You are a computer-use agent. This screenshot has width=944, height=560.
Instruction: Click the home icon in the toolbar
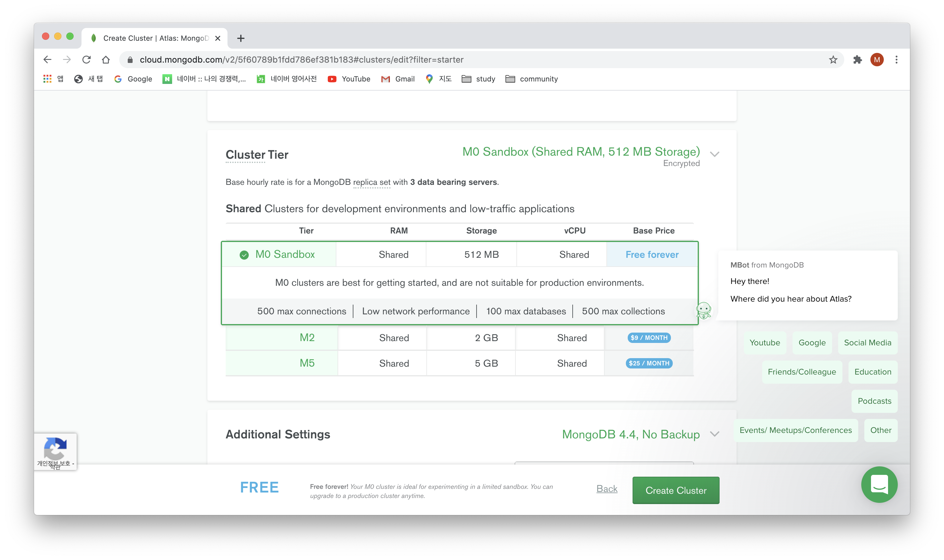pos(106,60)
